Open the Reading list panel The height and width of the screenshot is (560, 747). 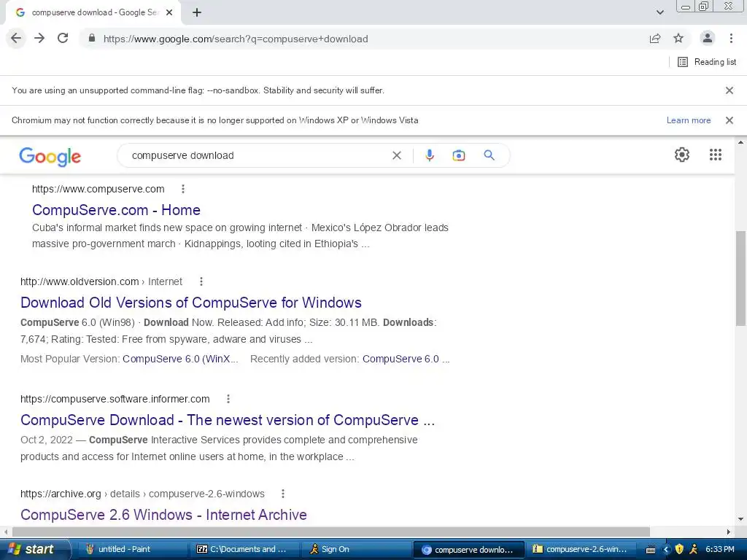point(707,62)
